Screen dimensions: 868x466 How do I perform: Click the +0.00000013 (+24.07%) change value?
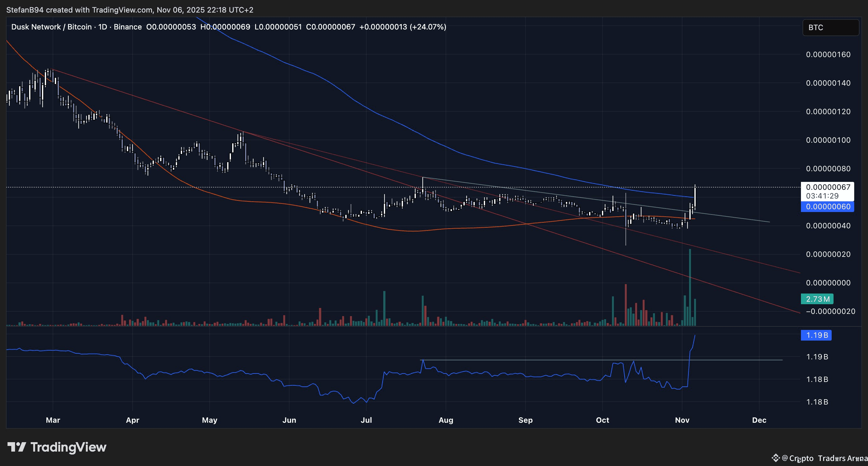[403, 27]
